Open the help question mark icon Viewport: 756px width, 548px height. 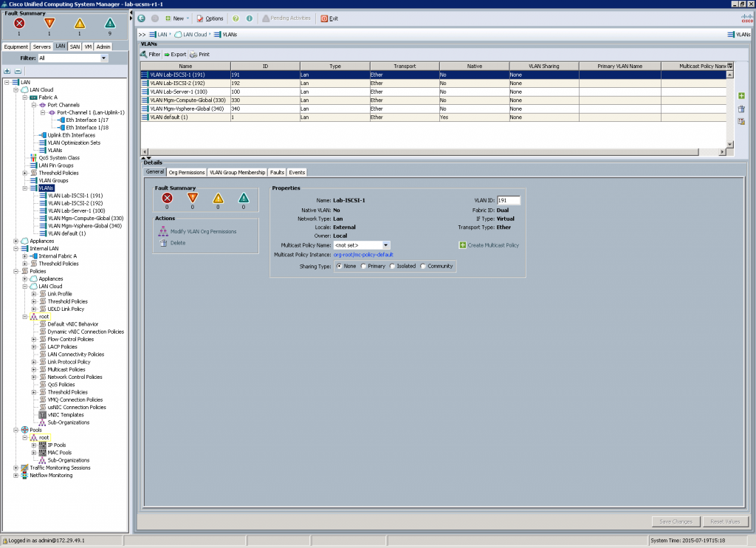click(x=236, y=18)
